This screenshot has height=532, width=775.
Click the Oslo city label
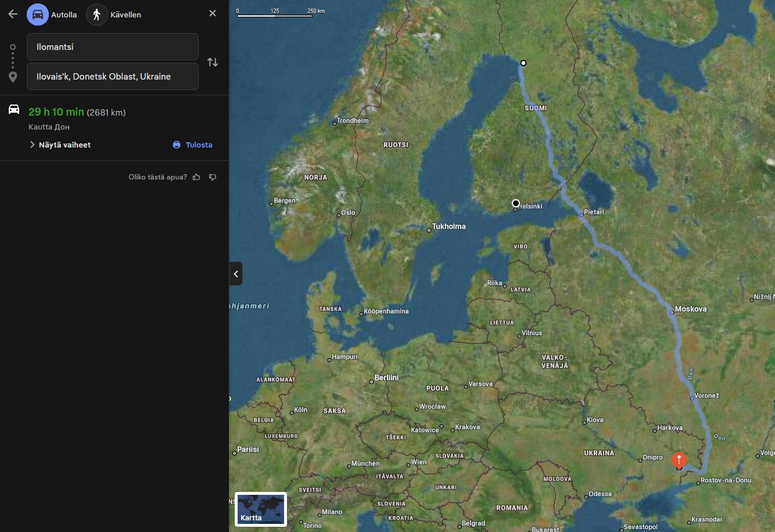click(348, 213)
